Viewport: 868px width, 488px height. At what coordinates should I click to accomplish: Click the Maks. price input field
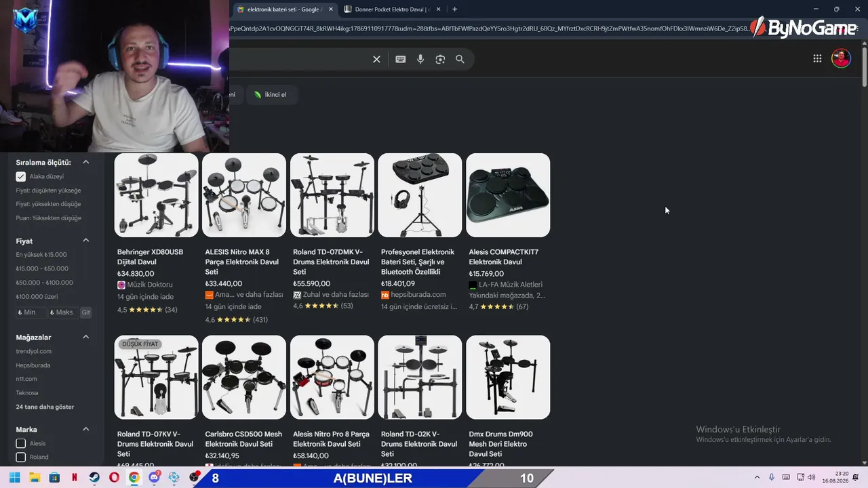[63, 312]
